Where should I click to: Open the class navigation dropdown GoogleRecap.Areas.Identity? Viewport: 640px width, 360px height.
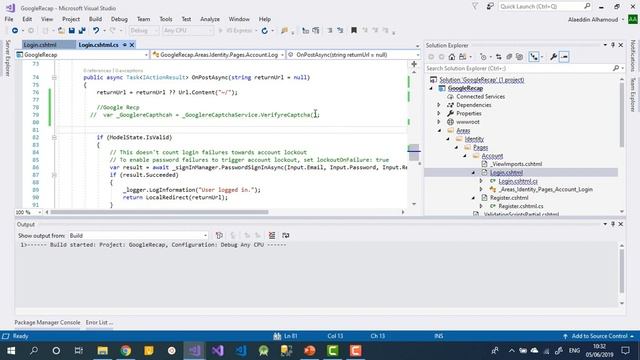(x=218, y=55)
